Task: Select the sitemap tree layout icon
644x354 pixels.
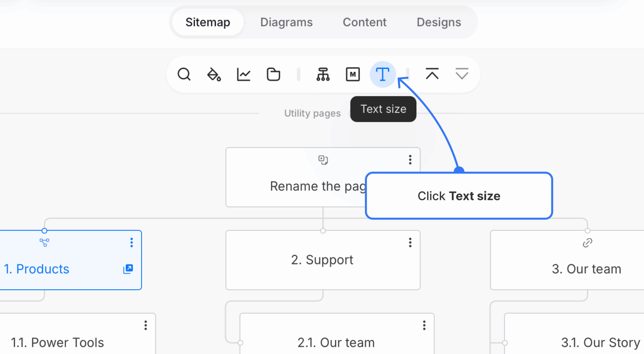Action: (323, 74)
